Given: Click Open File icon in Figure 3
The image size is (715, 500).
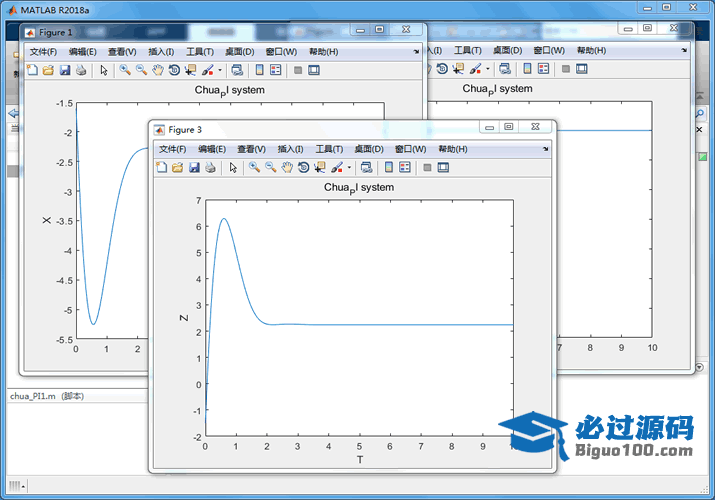Looking at the screenshot, I should 177,167.
